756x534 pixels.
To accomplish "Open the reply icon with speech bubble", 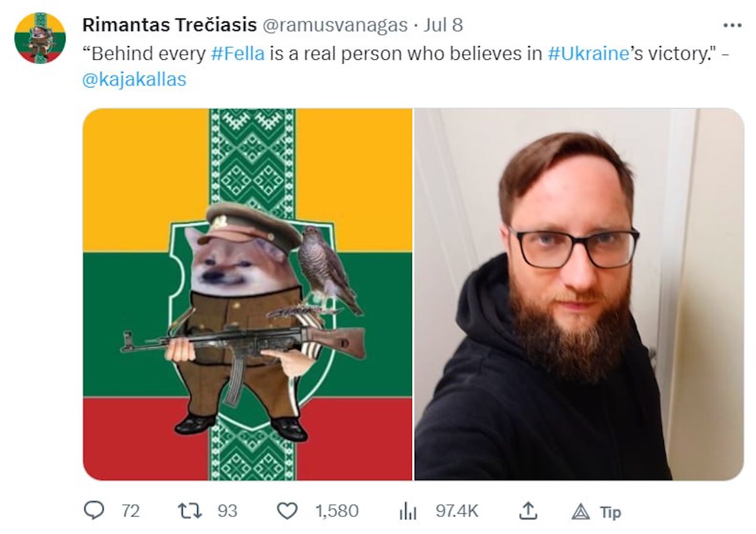I will point(94,511).
